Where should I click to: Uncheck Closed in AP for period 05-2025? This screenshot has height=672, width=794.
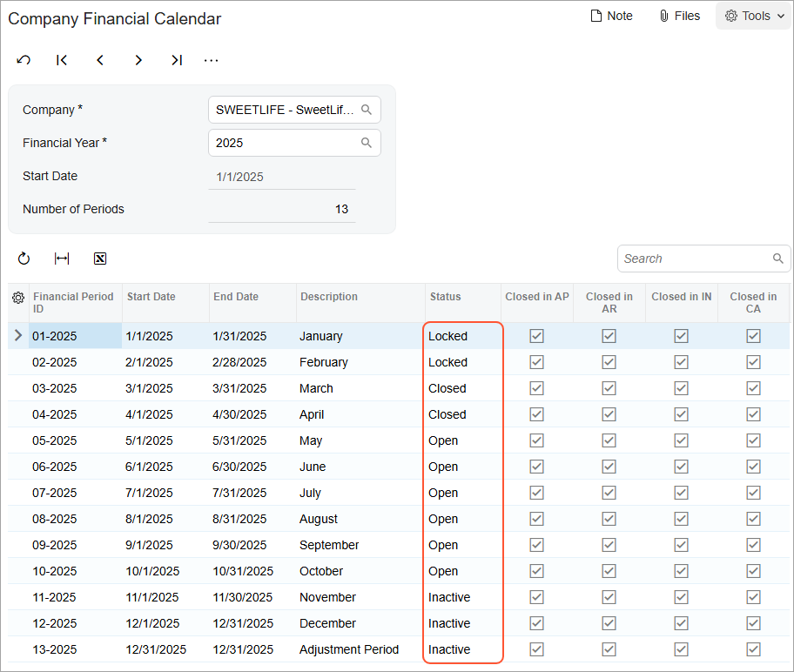(x=537, y=440)
